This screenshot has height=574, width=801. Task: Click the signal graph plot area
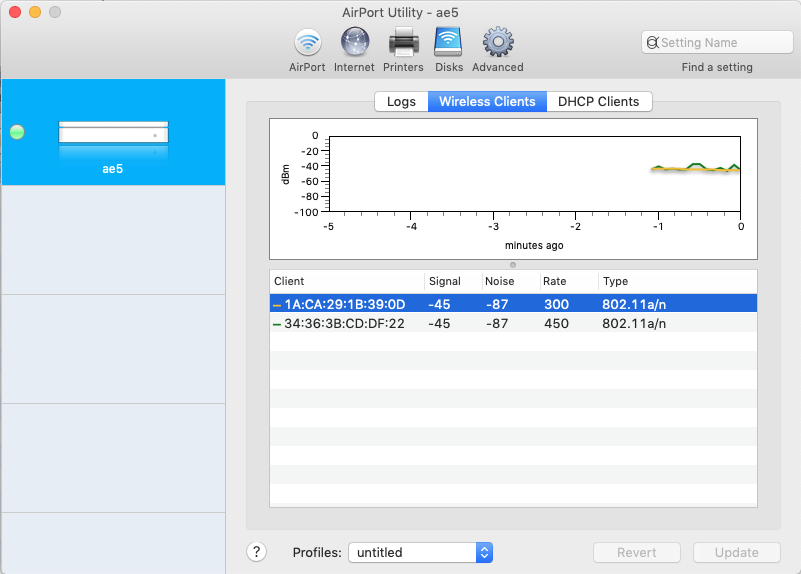tap(535, 174)
